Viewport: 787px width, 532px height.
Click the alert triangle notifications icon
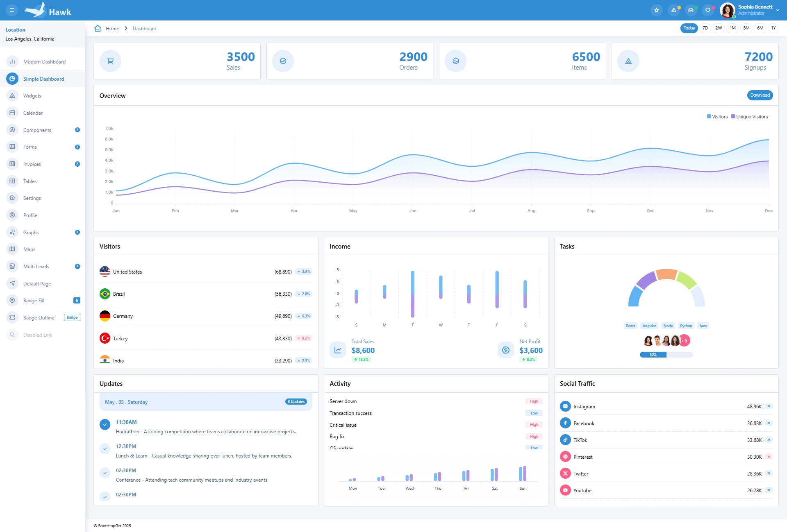(x=674, y=10)
